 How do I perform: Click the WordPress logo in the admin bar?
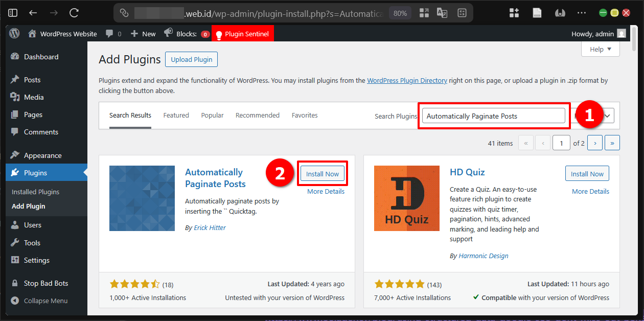click(x=14, y=34)
